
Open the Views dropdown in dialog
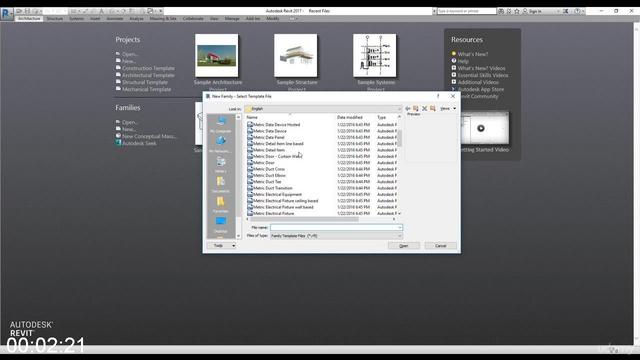pos(448,109)
